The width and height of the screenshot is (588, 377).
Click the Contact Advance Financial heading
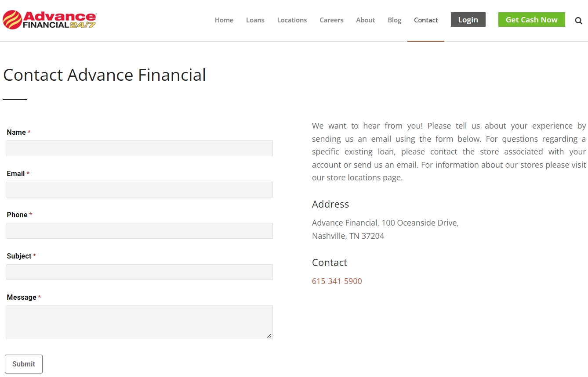point(105,75)
